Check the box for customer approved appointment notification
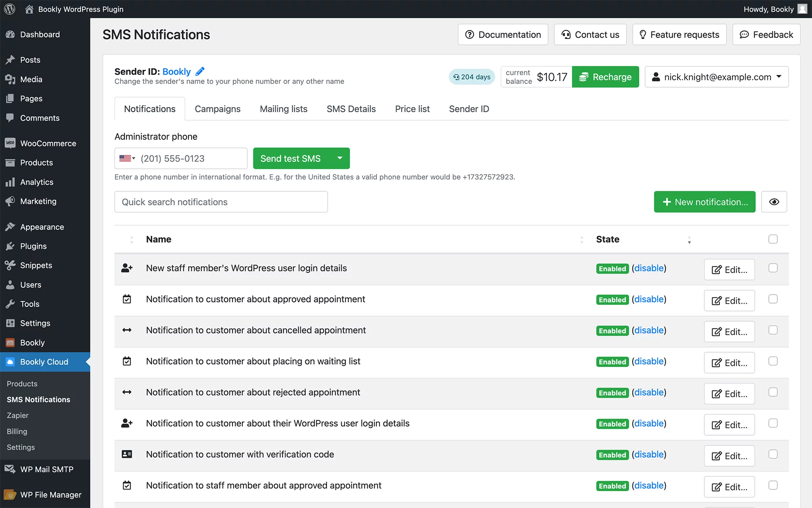The width and height of the screenshot is (812, 508). tap(773, 299)
